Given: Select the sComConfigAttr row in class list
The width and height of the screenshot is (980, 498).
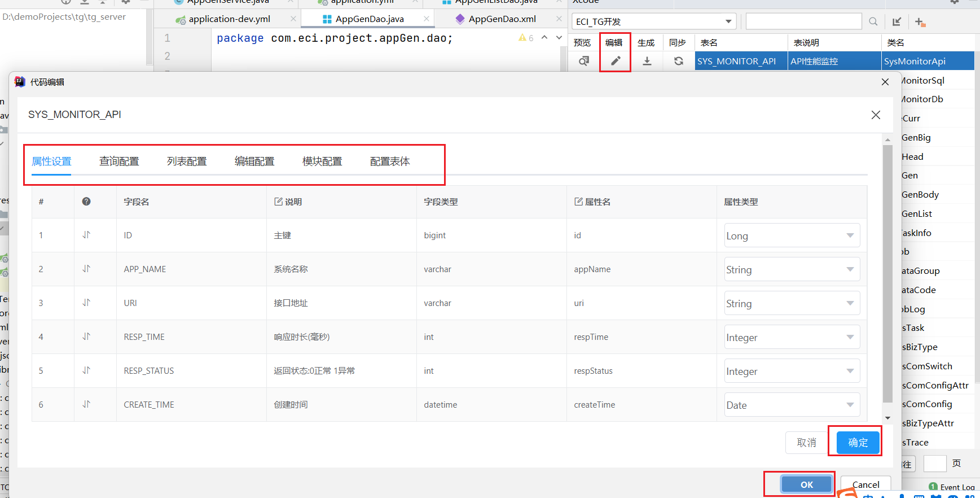Looking at the screenshot, I should pyautogui.click(x=937, y=386).
